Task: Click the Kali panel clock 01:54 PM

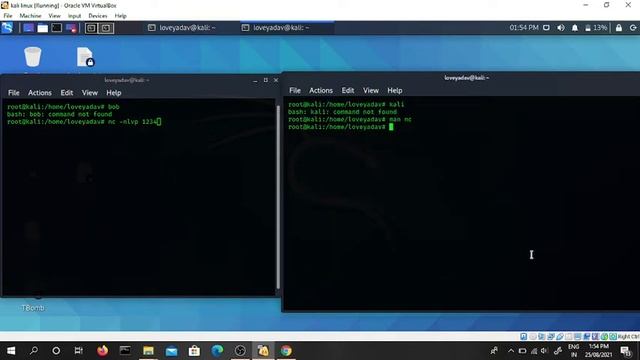Action: coord(524,28)
